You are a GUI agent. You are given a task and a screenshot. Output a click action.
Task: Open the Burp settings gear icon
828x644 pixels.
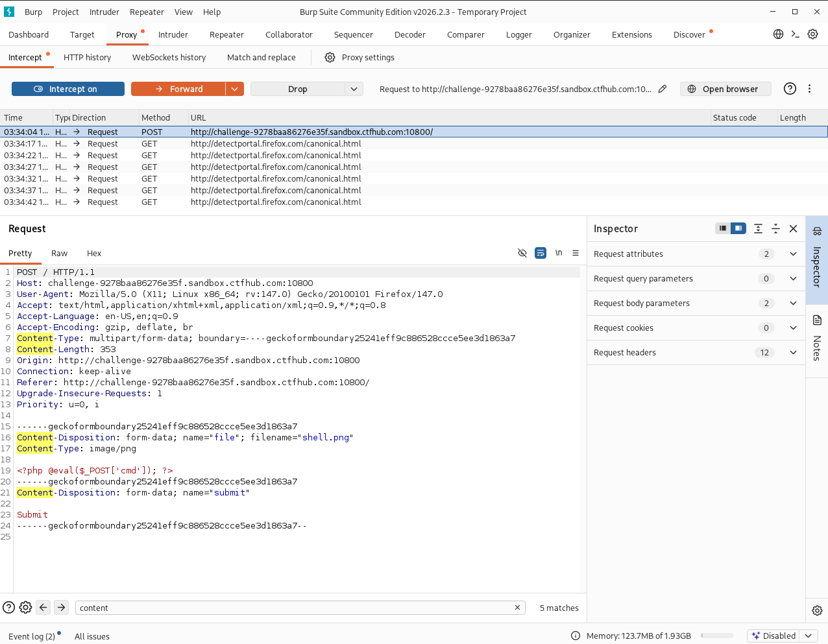812,34
